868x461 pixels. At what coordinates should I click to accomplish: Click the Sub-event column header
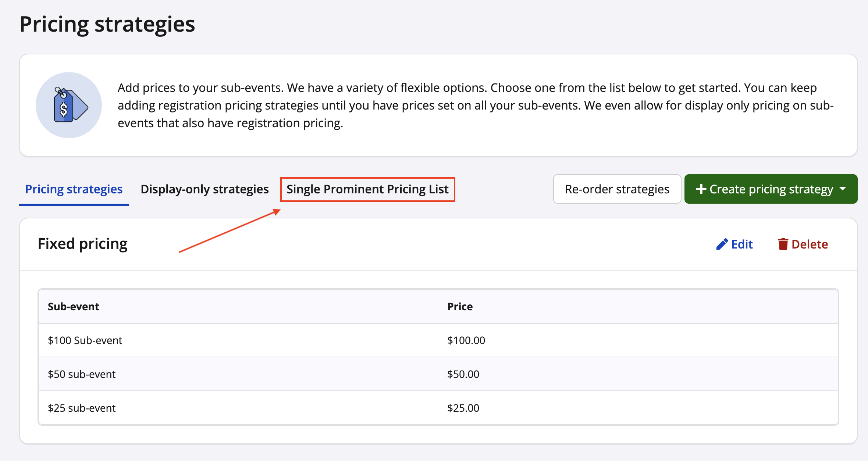pos(73,306)
